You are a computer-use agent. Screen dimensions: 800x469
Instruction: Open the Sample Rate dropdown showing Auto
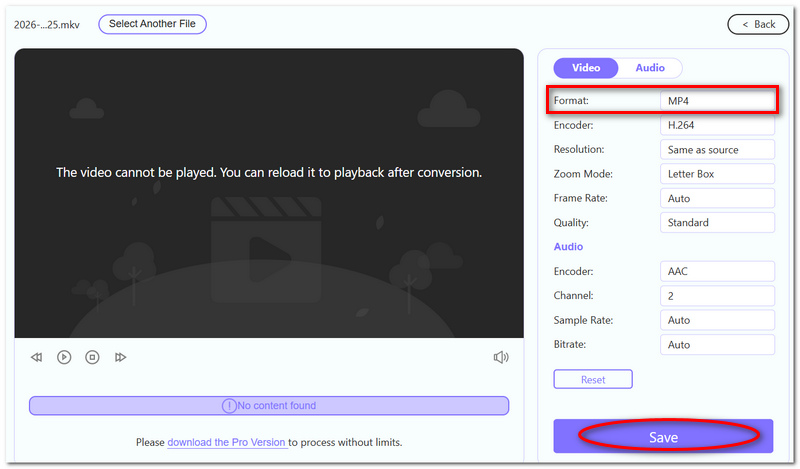click(x=717, y=320)
